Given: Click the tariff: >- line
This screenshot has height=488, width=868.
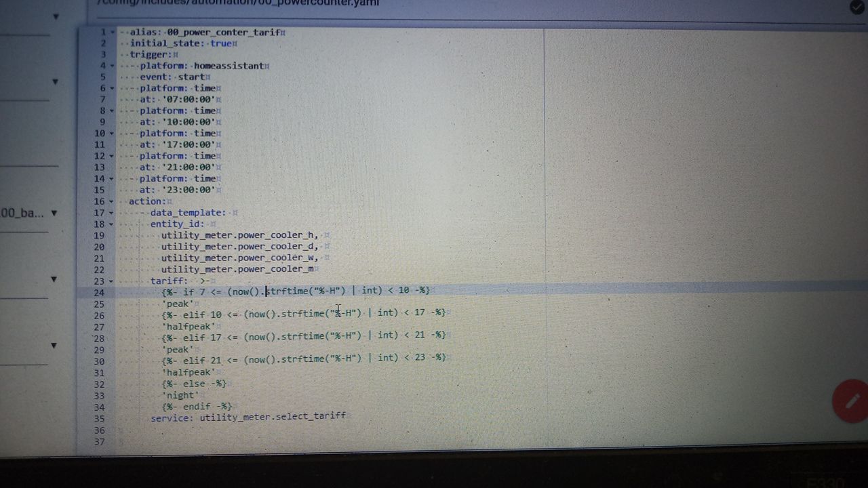Looking at the screenshot, I should coord(180,281).
